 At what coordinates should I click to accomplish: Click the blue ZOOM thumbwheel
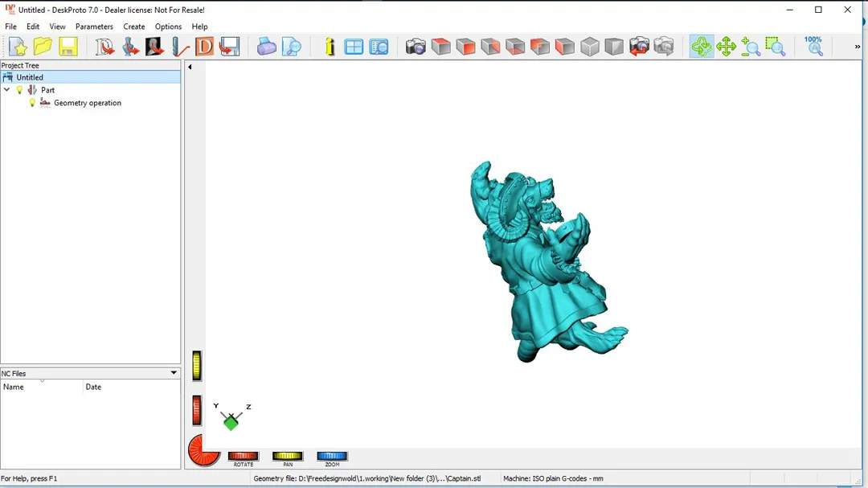(332, 457)
